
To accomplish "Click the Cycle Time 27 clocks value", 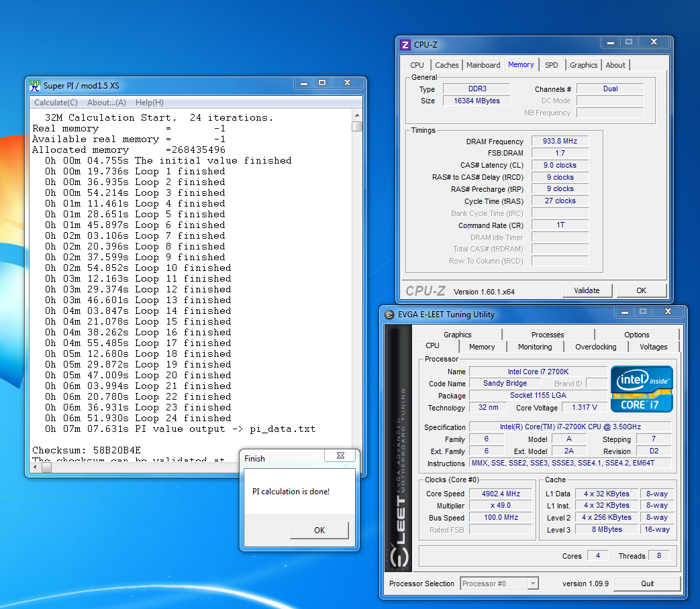I will click(560, 201).
